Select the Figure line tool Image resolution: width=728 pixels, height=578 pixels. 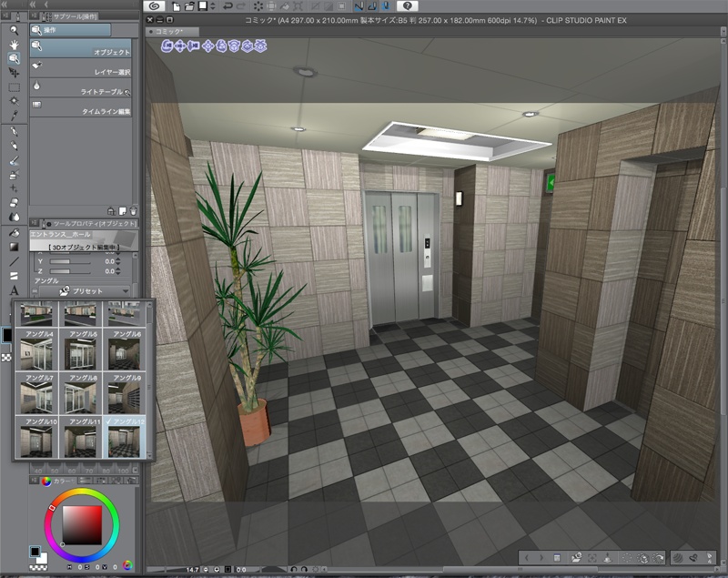pyautogui.click(x=15, y=261)
